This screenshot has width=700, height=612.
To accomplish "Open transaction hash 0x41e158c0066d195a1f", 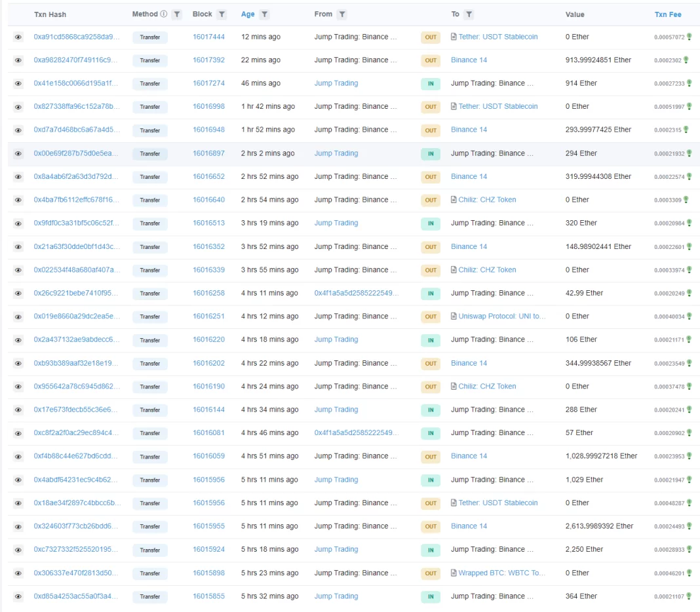I will (76, 83).
